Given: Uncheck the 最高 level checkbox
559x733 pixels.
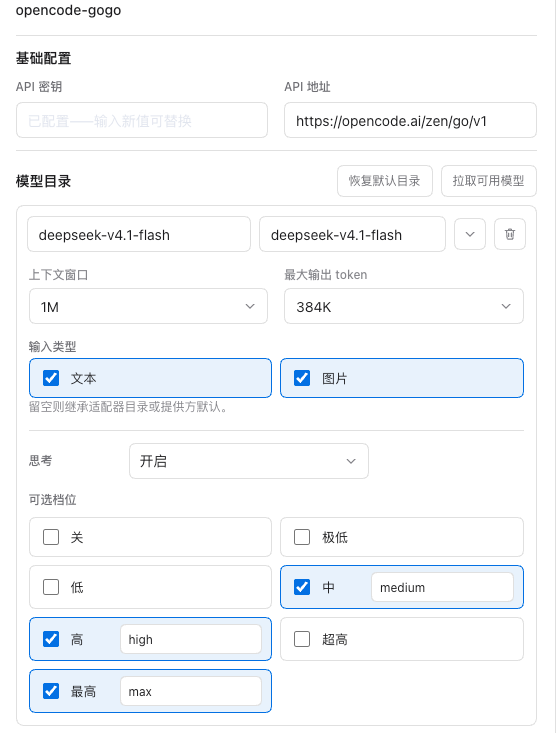Looking at the screenshot, I should click(51, 691).
